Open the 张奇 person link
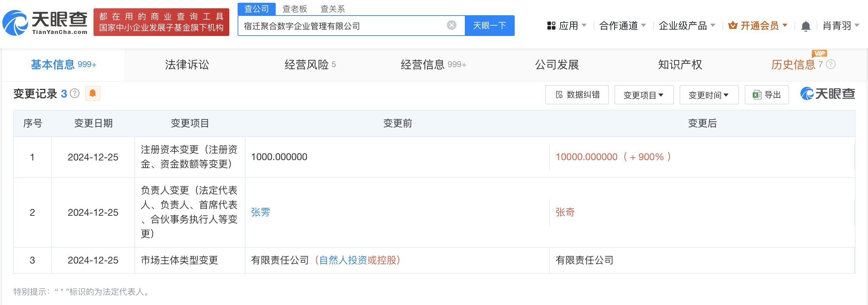This screenshot has width=868, height=305. point(565,212)
